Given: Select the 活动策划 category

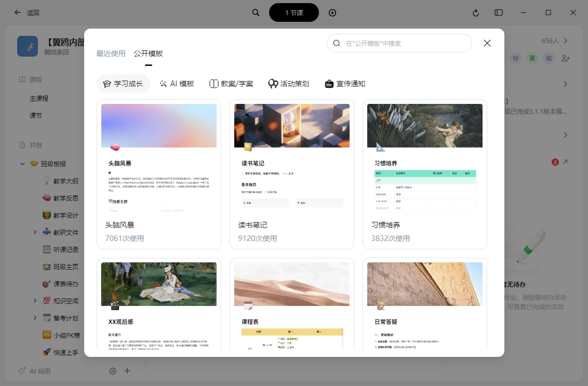Looking at the screenshot, I should pyautogui.click(x=289, y=84).
